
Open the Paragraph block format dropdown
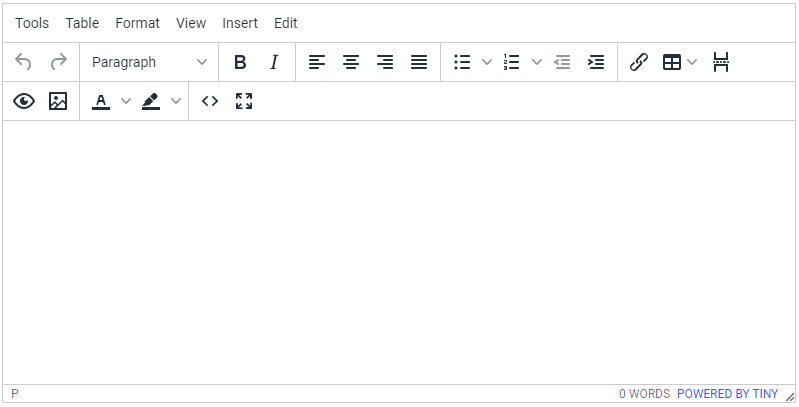click(149, 62)
